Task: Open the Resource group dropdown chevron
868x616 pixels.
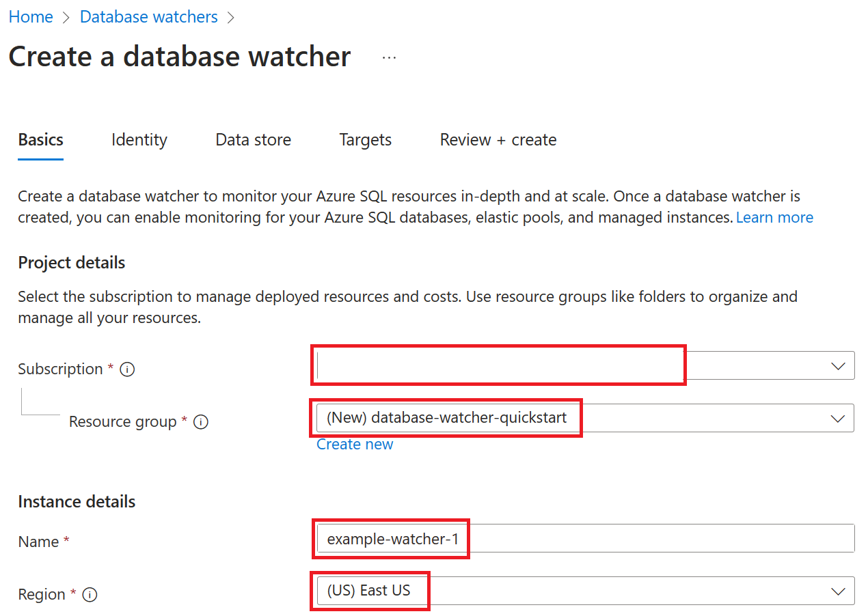Action: (x=839, y=418)
